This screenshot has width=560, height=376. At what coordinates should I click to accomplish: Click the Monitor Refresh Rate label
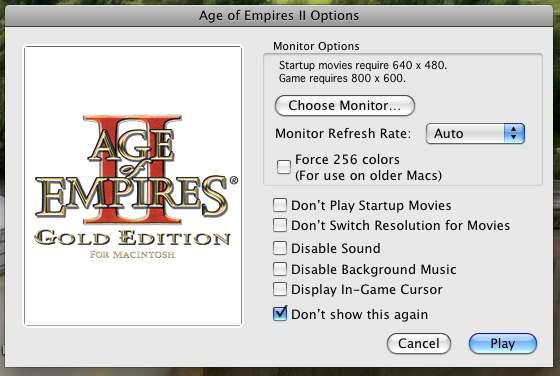(343, 134)
